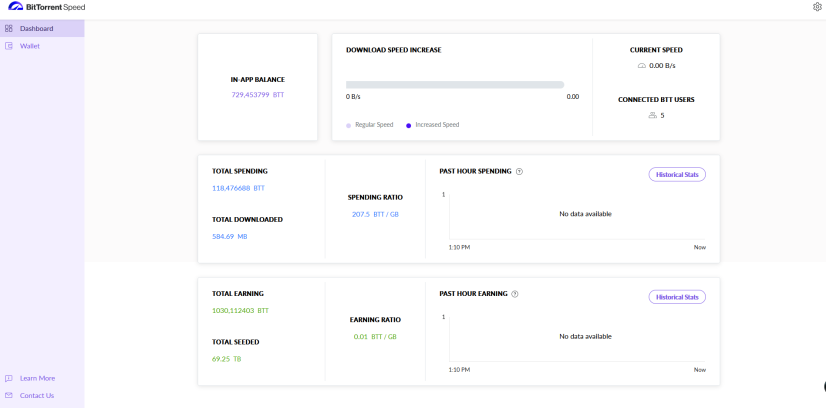
Task: Open the Learn More link
Action: pyautogui.click(x=37, y=378)
